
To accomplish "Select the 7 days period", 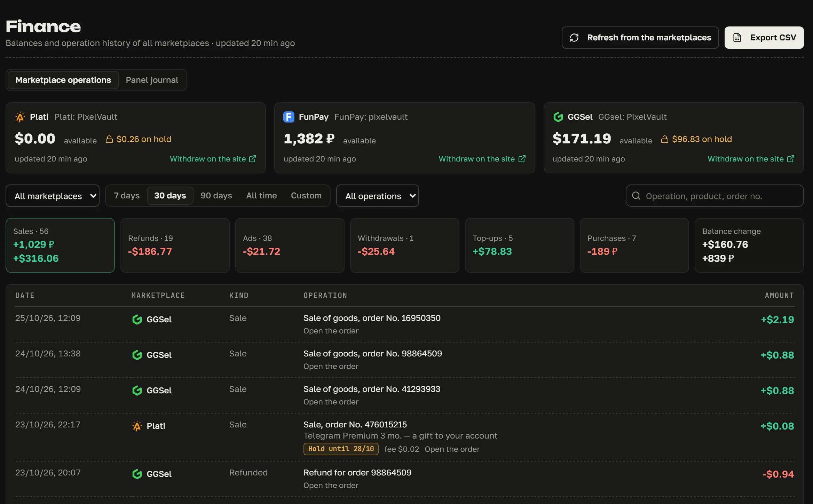I will tap(127, 196).
